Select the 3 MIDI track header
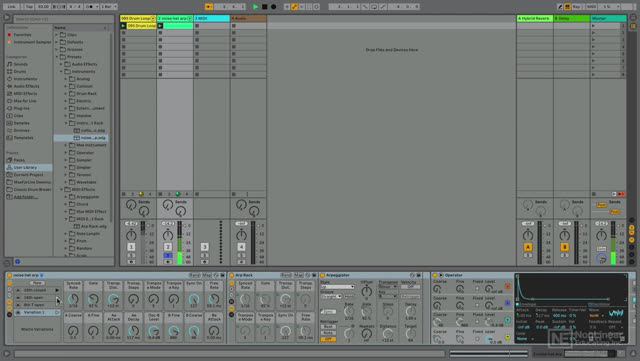The height and width of the screenshot is (361, 640). tap(211, 18)
